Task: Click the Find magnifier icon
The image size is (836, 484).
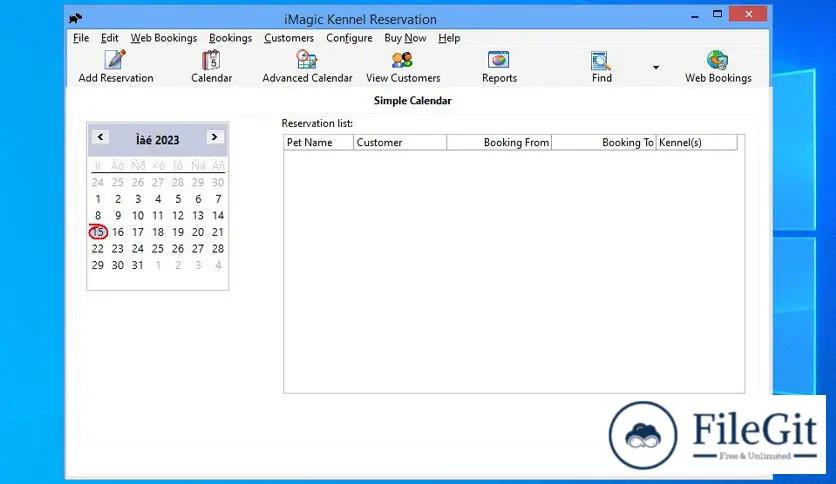Action: [x=601, y=60]
